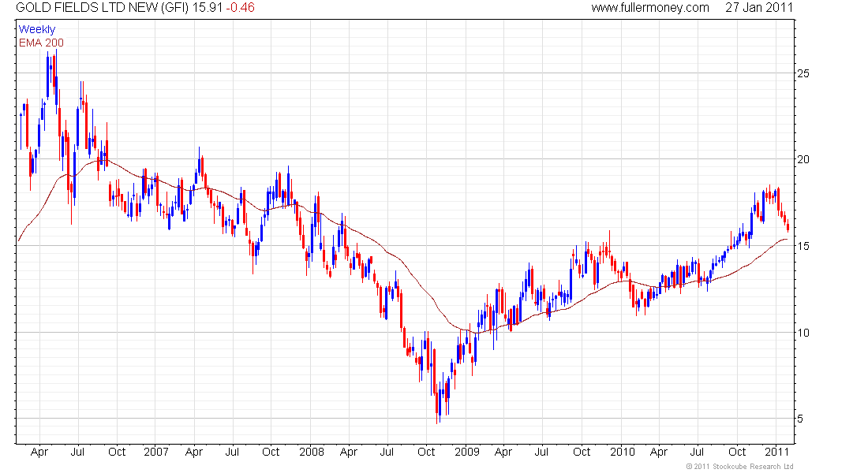Click the 2007 year label on time axis

[x=156, y=453]
